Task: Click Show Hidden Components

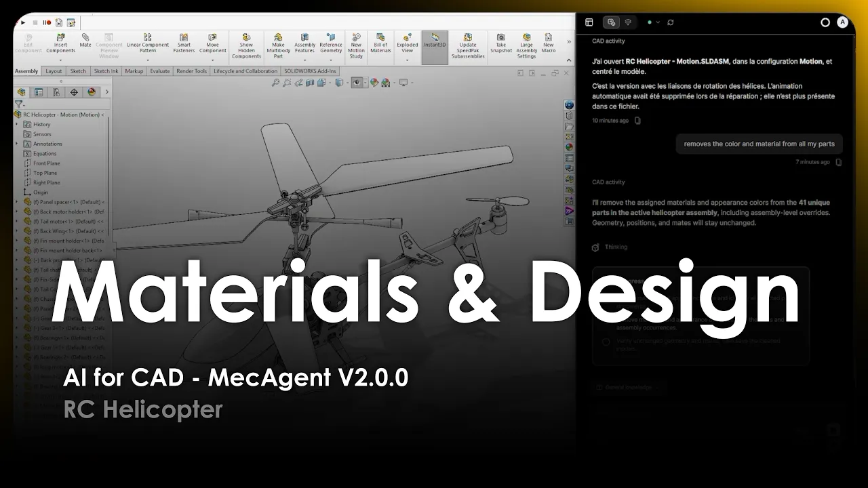Action: pyautogui.click(x=246, y=47)
